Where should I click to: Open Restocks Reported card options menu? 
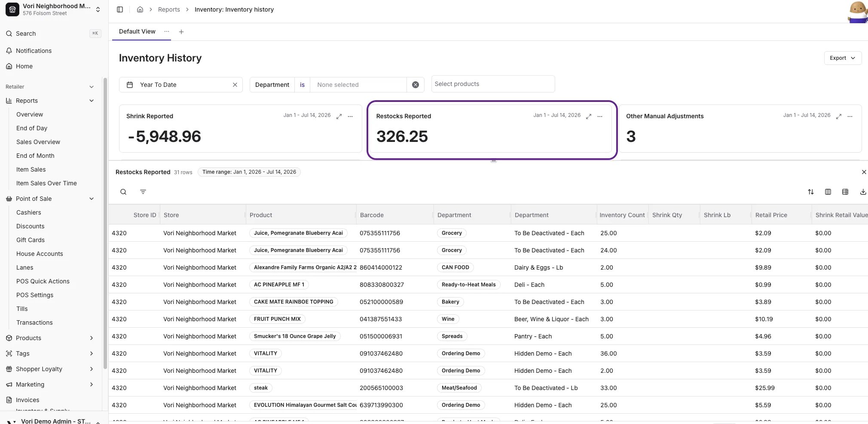point(600,116)
